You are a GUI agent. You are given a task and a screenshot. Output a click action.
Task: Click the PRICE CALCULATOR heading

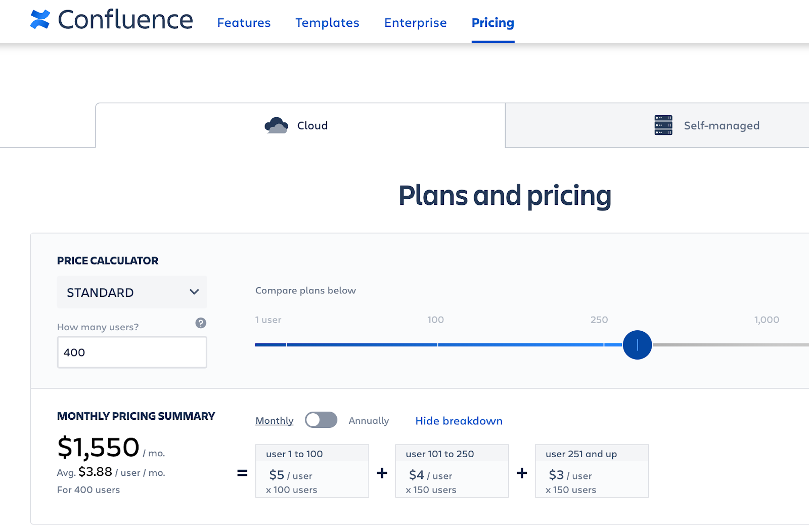[x=108, y=260]
